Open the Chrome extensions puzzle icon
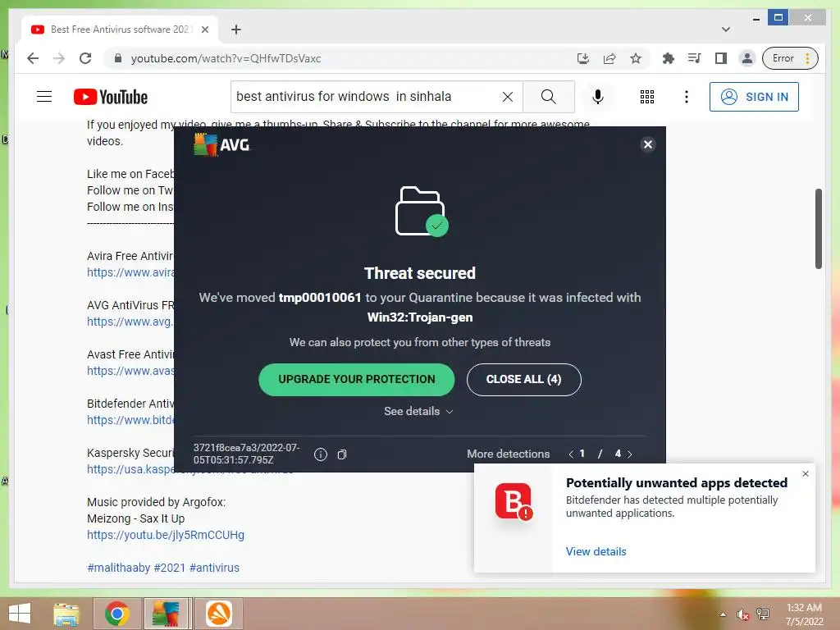Image resolution: width=840 pixels, height=630 pixels. 668,58
